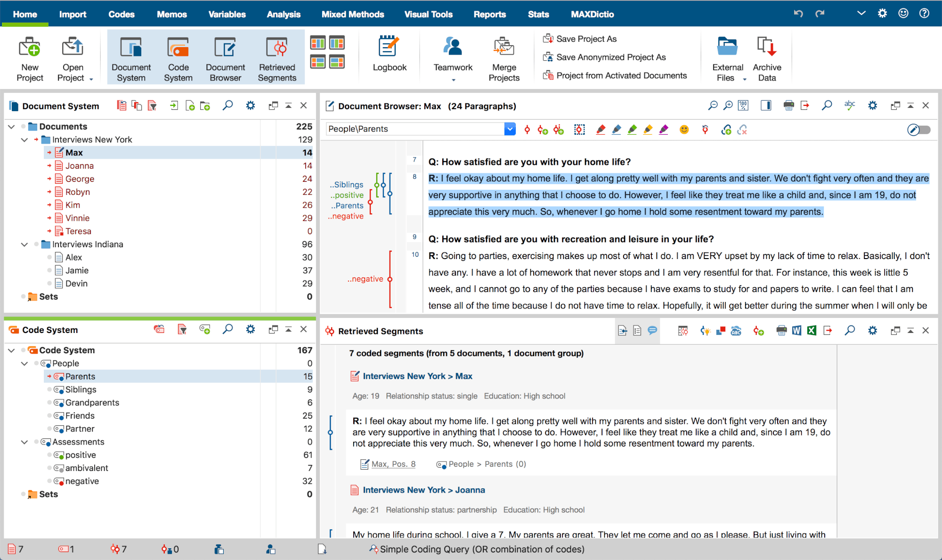Click print icon in Document Browser
This screenshot has height=560, width=942.
click(788, 106)
